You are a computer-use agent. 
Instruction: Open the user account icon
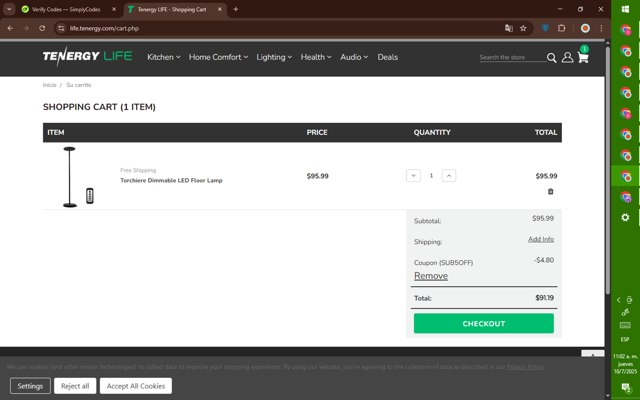pos(567,58)
